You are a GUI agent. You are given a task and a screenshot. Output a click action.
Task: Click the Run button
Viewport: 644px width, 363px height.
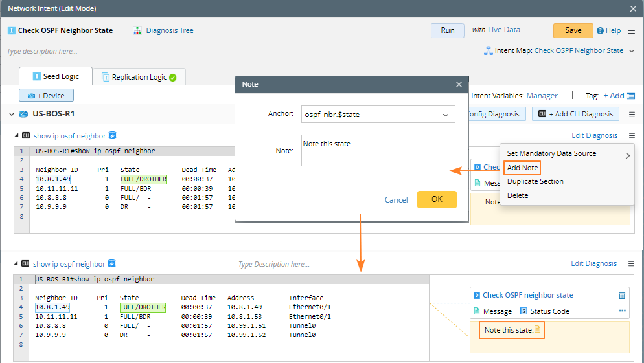(447, 30)
